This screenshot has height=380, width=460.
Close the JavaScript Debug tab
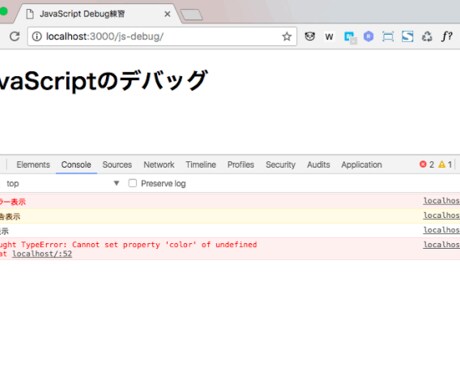coord(167,14)
